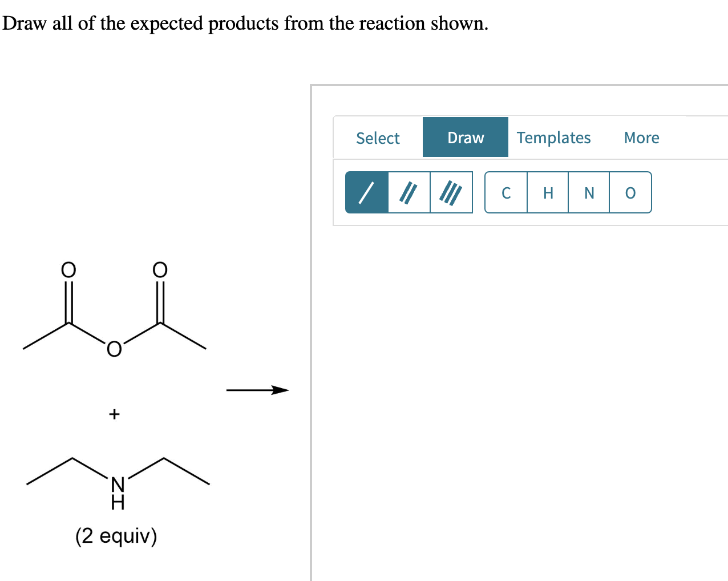Choose the nitrogen atom button
This screenshot has width=728, height=581.
click(x=589, y=192)
